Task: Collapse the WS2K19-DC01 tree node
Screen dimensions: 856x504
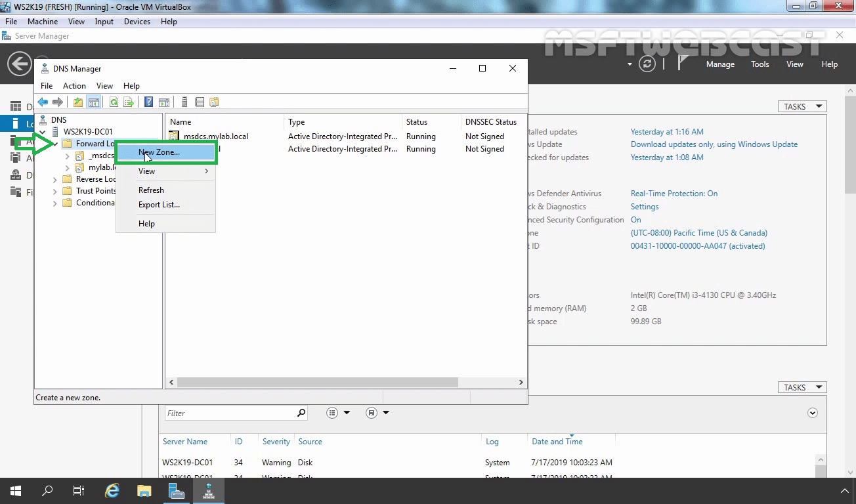Action: coord(43,132)
